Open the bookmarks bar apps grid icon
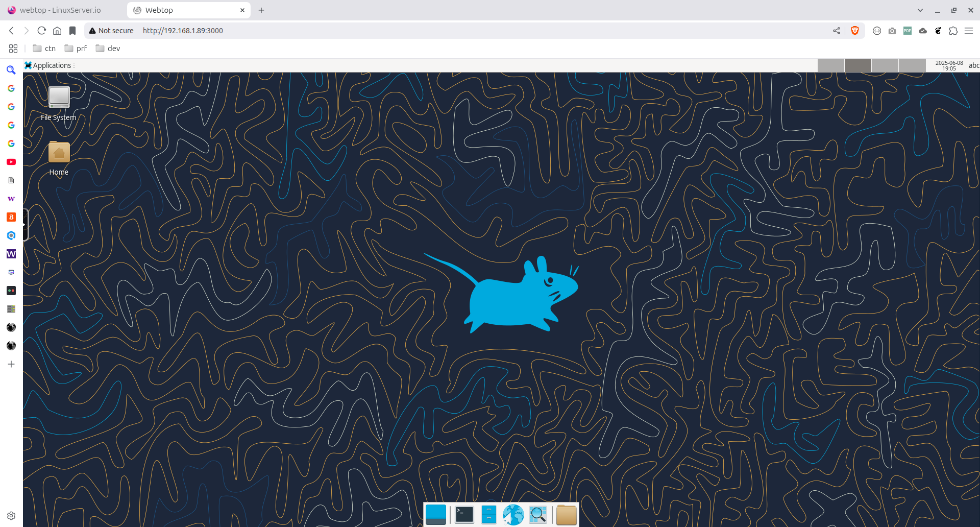The height and width of the screenshot is (527, 980). click(13, 49)
